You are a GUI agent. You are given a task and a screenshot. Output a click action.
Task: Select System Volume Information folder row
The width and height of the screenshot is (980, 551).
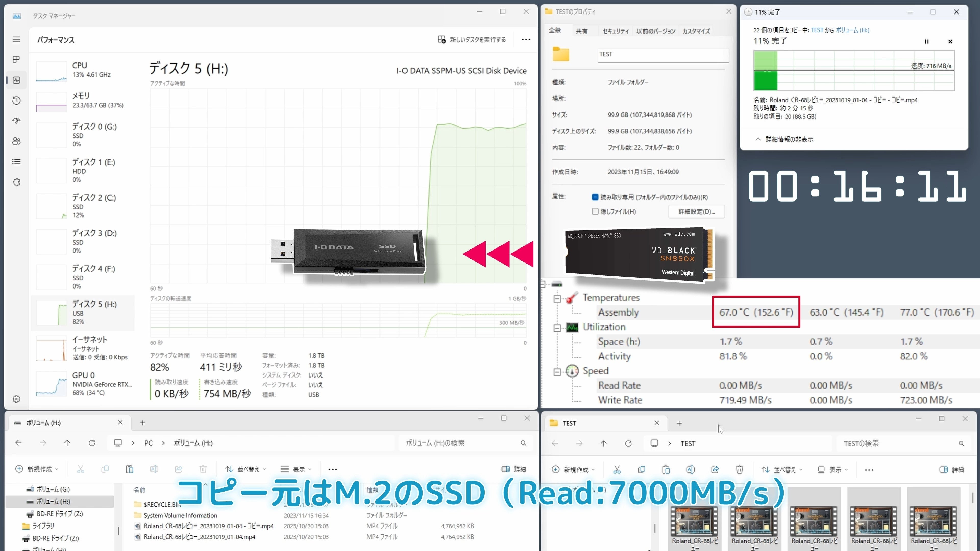point(304,515)
